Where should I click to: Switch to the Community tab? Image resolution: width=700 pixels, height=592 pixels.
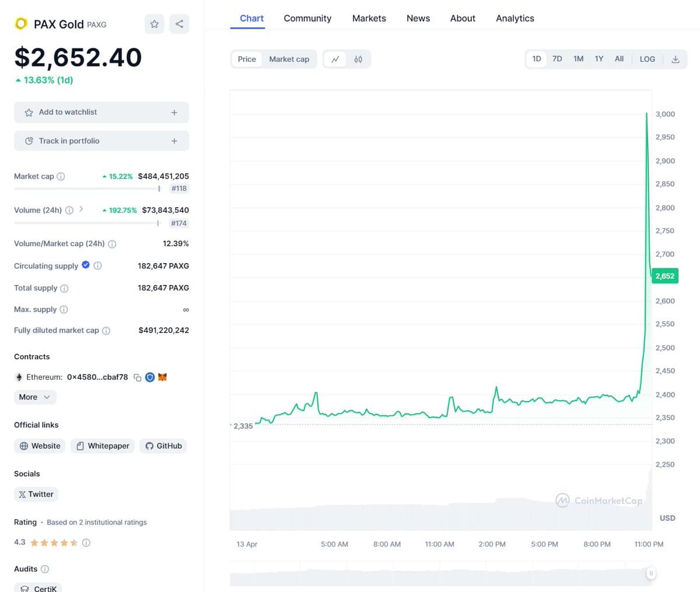click(x=307, y=18)
